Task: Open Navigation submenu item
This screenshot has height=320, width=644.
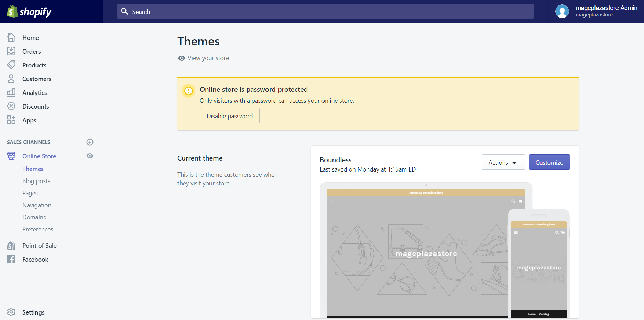Action: click(x=37, y=205)
